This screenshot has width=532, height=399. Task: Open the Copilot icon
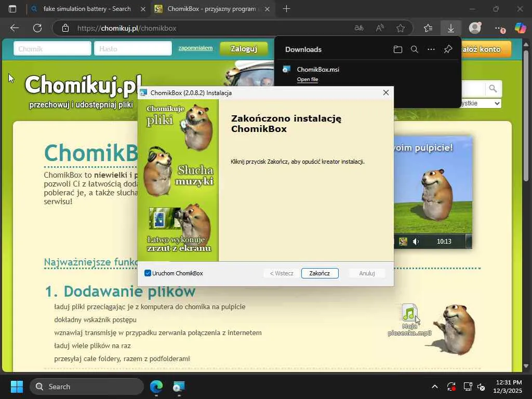(520, 28)
